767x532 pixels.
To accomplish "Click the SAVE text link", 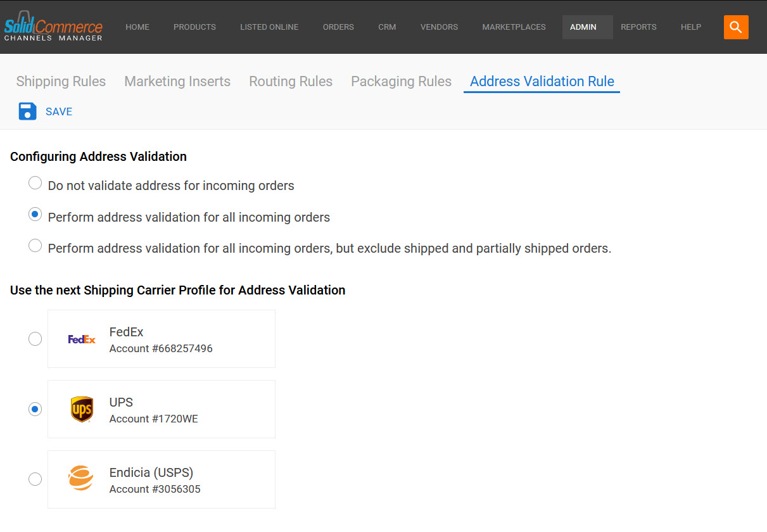I will [x=59, y=111].
